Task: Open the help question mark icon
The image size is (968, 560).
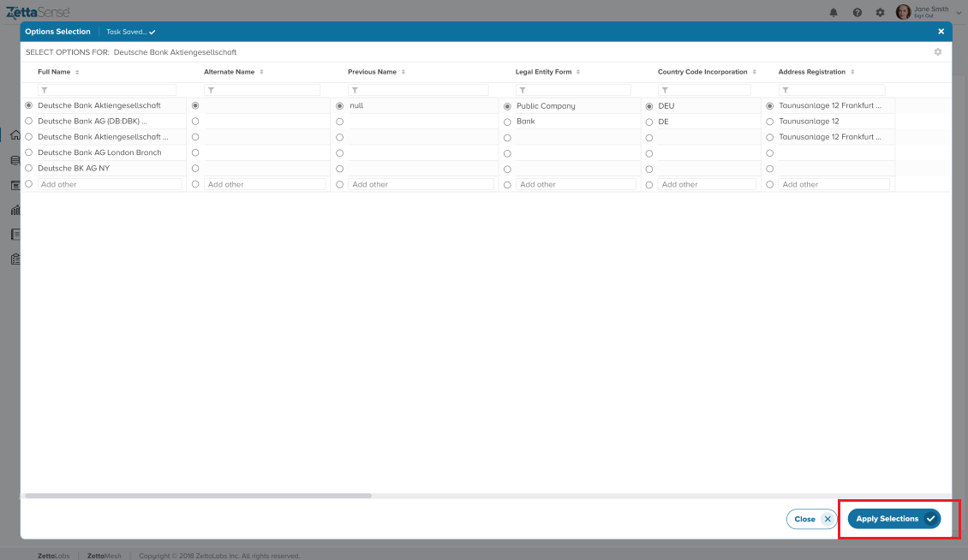Action: [x=857, y=12]
